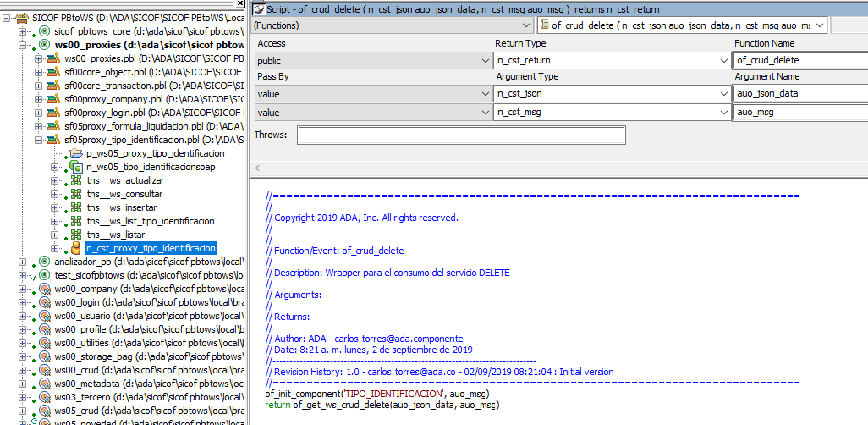Click the p_ws05_proxy_tipo_identificacion project icon
This screenshot has width=868, height=425.
[76, 153]
